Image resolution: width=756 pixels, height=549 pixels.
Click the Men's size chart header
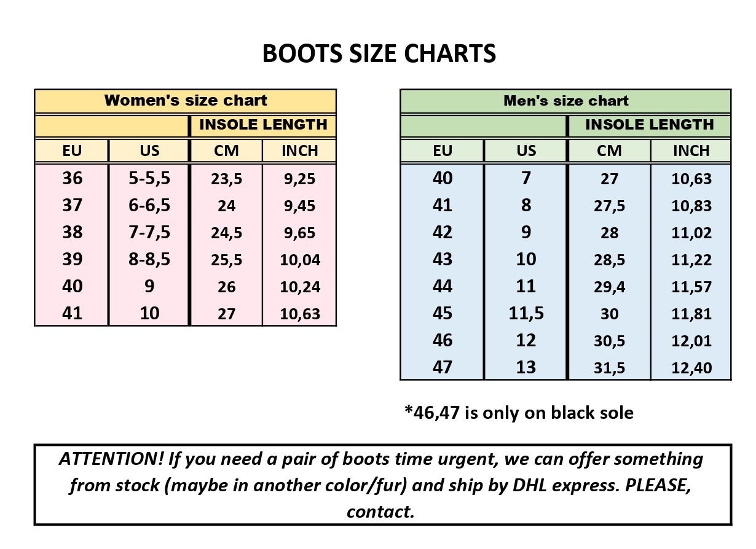[566, 101]
